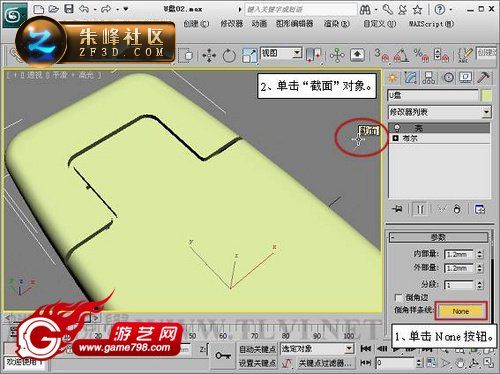
Task: Open the 修改器列表 dropdown
Action: pos(440,112)
